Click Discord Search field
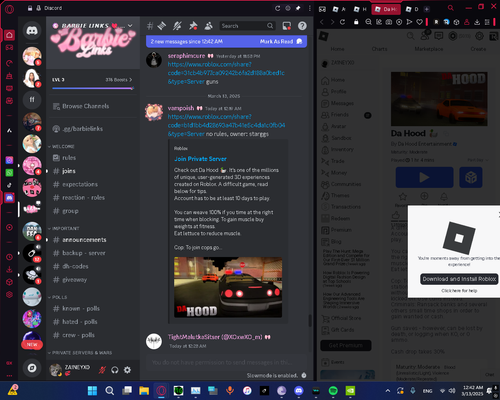 click(247, 26)
